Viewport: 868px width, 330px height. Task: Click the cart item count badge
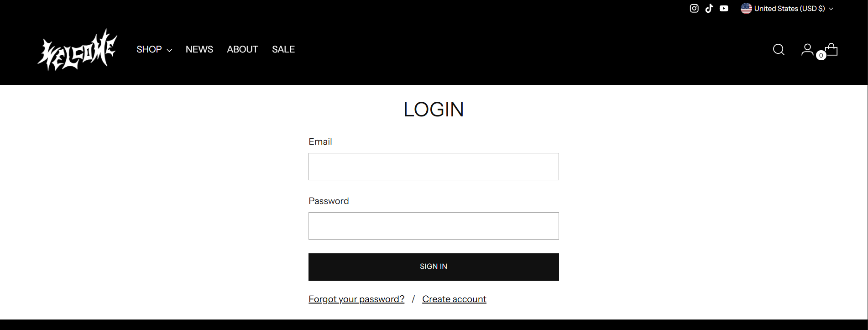click(x=821, y=55)
